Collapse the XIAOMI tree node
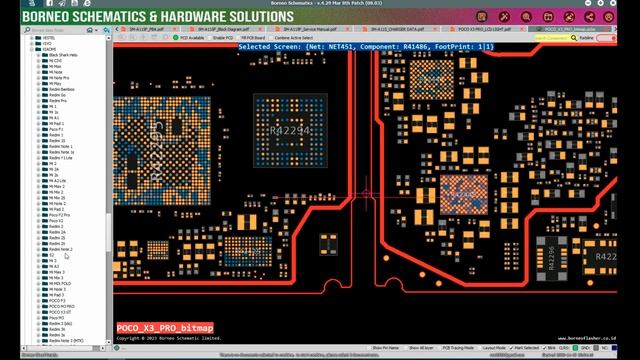640x360 pixels. 31,49
